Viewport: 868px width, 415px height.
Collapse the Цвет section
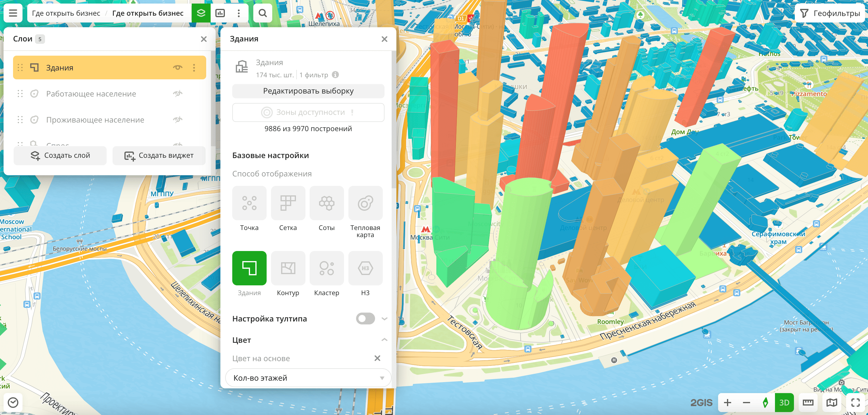click(384, 340)
